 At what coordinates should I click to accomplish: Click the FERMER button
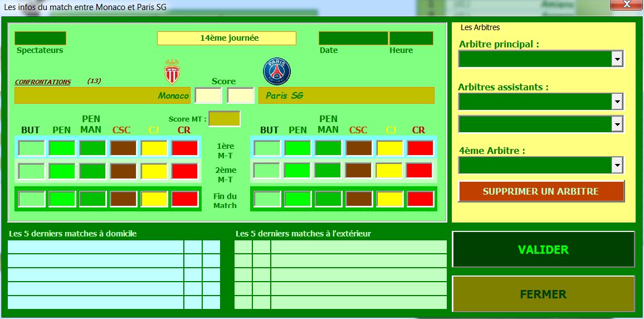[x=543, y=294]
